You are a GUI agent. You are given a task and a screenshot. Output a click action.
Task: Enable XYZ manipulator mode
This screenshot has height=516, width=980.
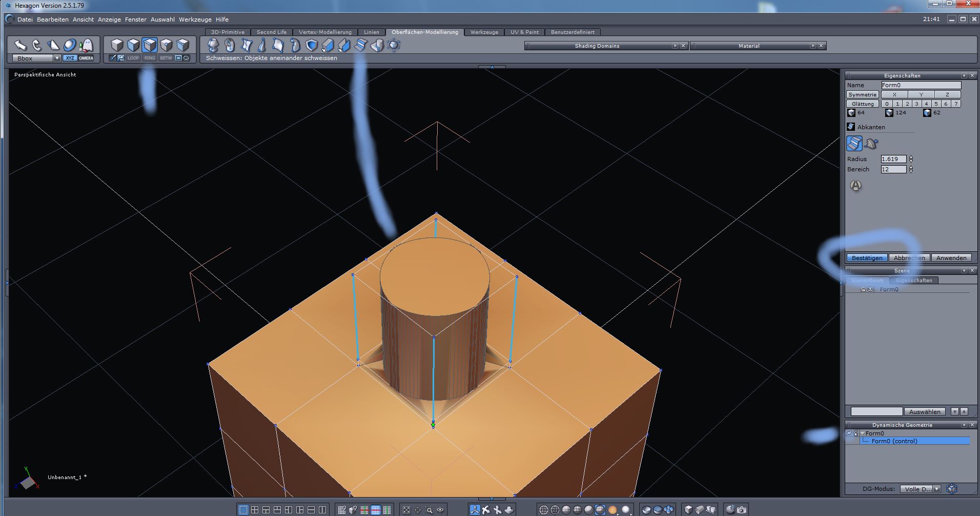(70, 58)
